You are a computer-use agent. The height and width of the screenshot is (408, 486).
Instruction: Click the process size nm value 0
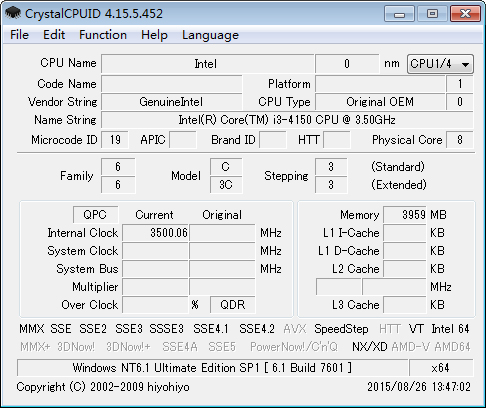(347, 64)
